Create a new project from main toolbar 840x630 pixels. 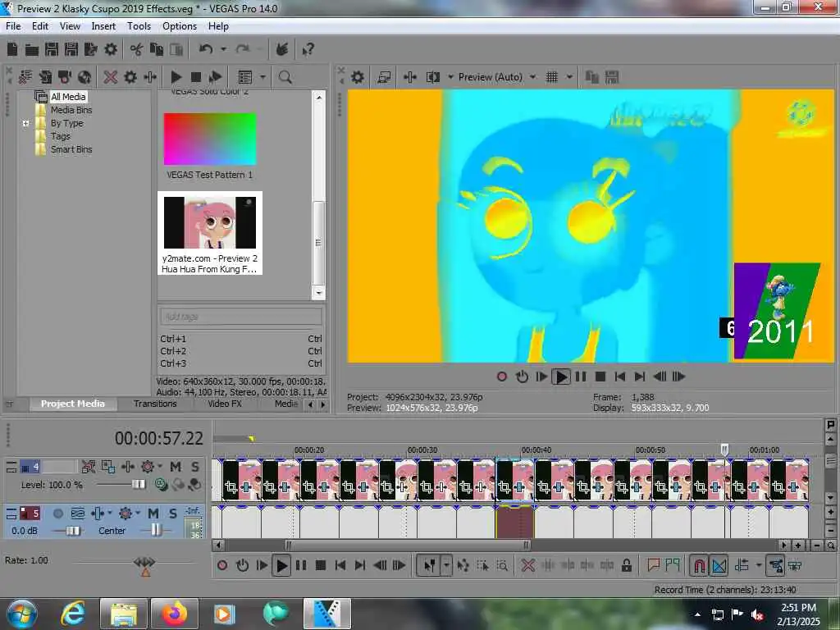[x=12, y=50]
